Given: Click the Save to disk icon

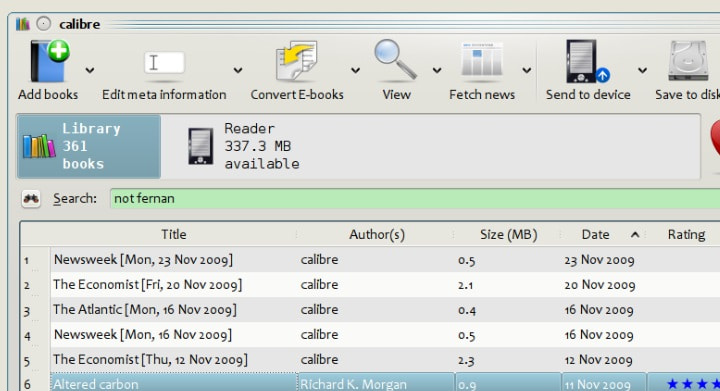Looking at the screenshot, I should click(688, 61).
